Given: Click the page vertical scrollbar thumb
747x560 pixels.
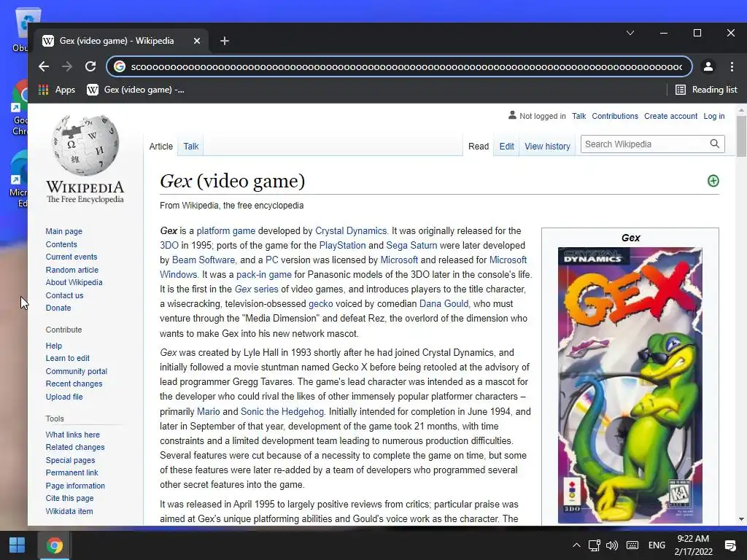Looking at the screenshot, I should (x=741, y=136).
